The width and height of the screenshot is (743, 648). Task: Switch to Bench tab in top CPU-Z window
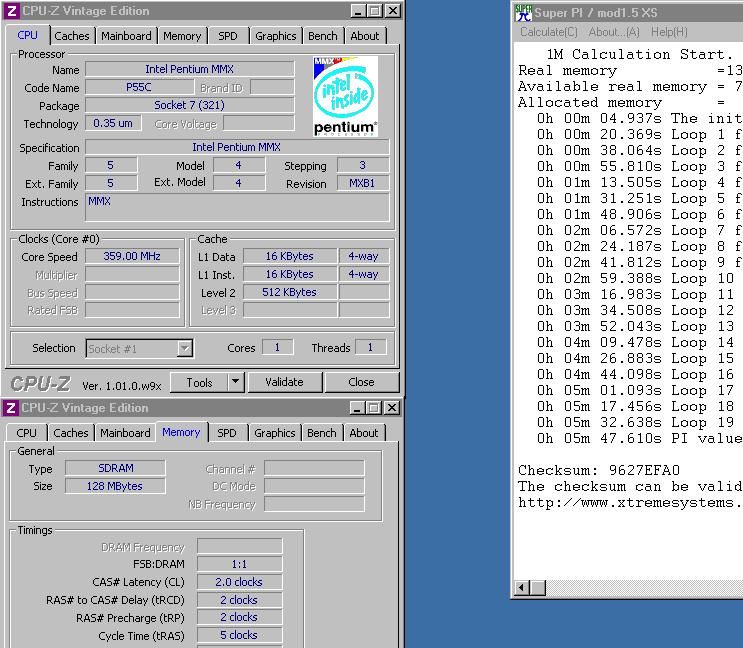(323, 36)
